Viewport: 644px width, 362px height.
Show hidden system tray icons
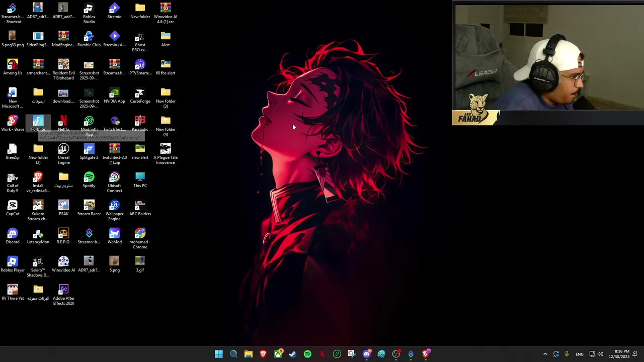pyautogui.click(x=545, y=354)
